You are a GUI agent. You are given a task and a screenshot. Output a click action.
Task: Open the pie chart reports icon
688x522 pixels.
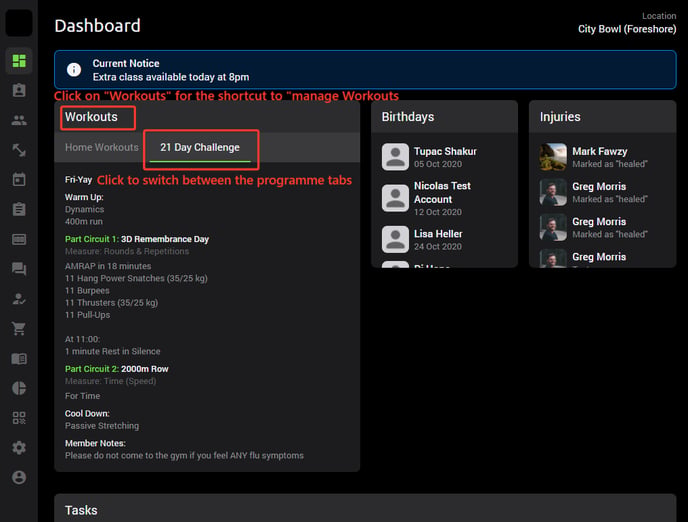pos(19,388)
